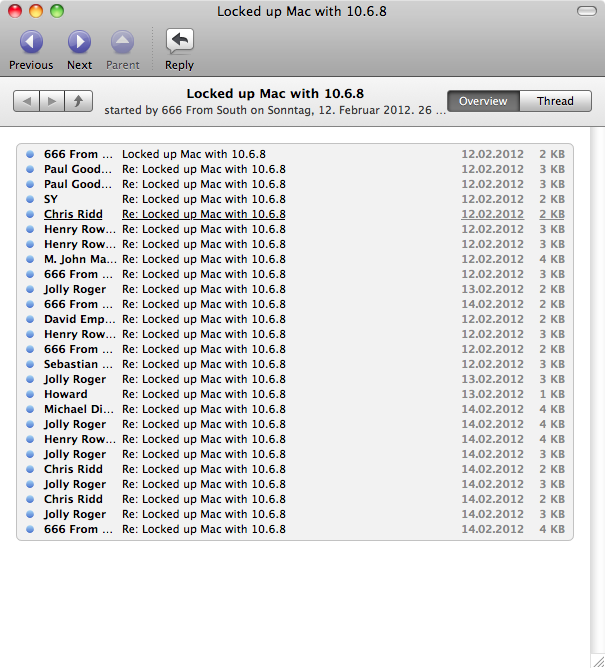The image size is (605, 668).
Task: Switch to the Overview tab
Action: point(483,101)
